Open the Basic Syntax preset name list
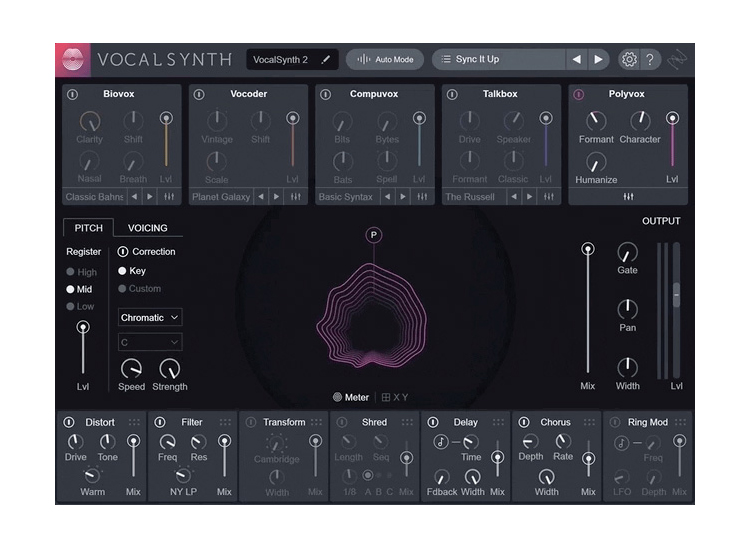The width and height of the screenshot is (756, 549). [x=347, y=197]
